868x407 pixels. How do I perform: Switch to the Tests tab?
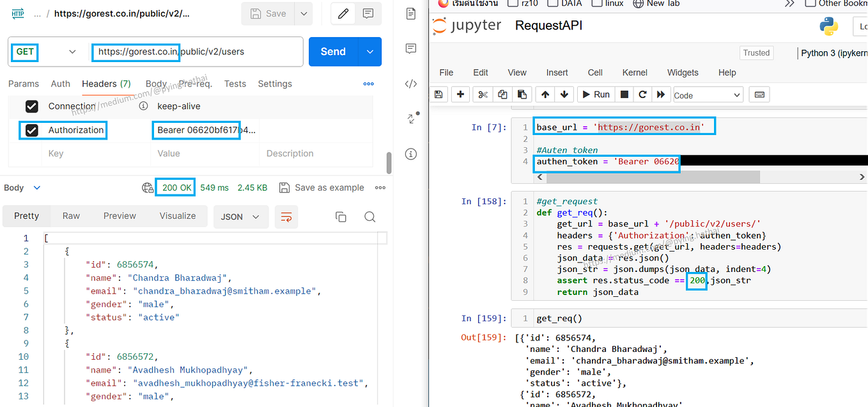click(x=235, y=83)
